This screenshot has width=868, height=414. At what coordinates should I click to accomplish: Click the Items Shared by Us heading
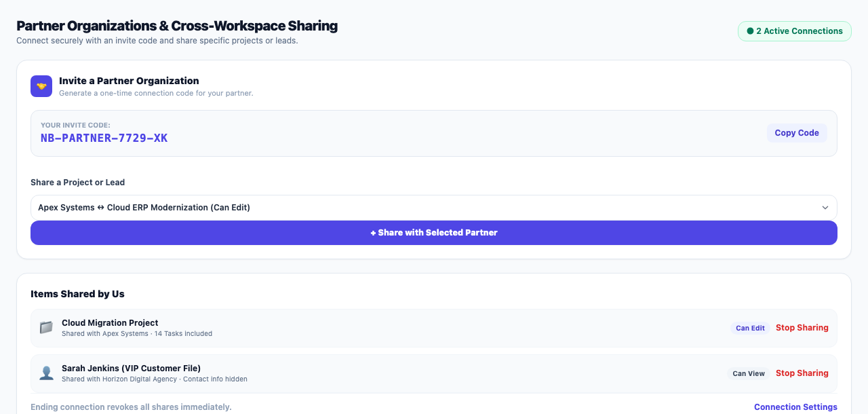pos(77,294)
